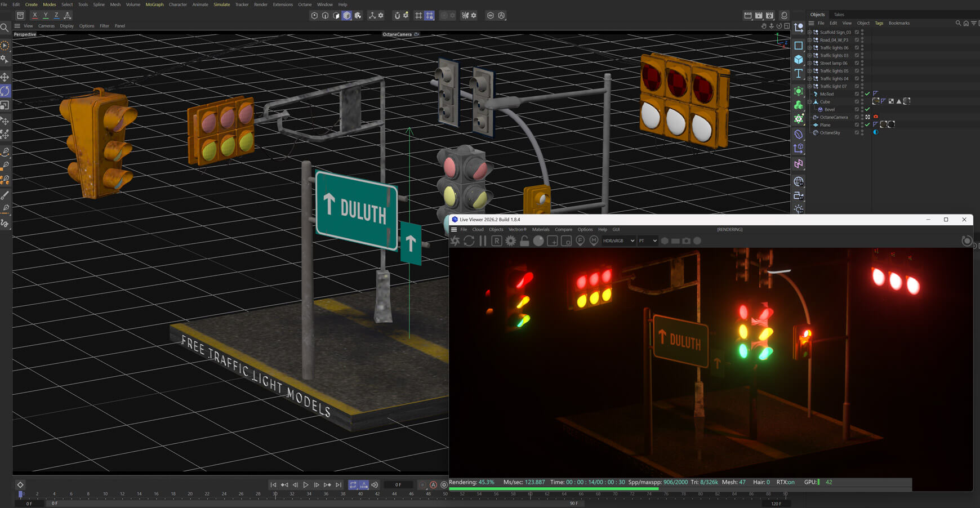Click frame 30 on the timeline ruler
Image resolution: width=980 pixels, height=508 pixels.
[x=275, y=494]
